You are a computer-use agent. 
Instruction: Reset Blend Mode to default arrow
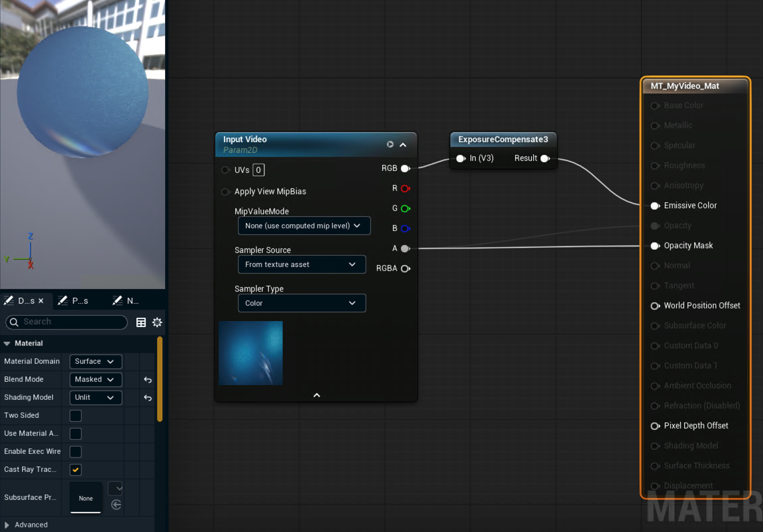148,380
